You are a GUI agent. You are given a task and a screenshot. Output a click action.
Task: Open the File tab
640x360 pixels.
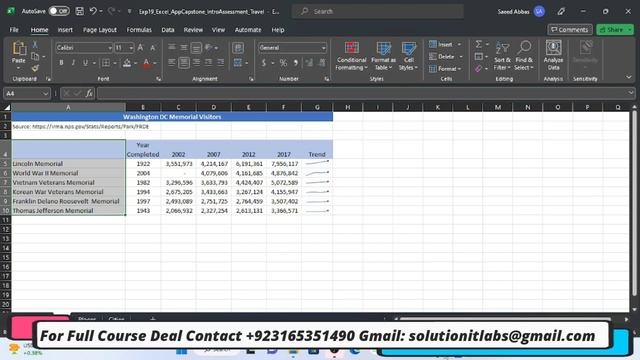tap(14, 30)
